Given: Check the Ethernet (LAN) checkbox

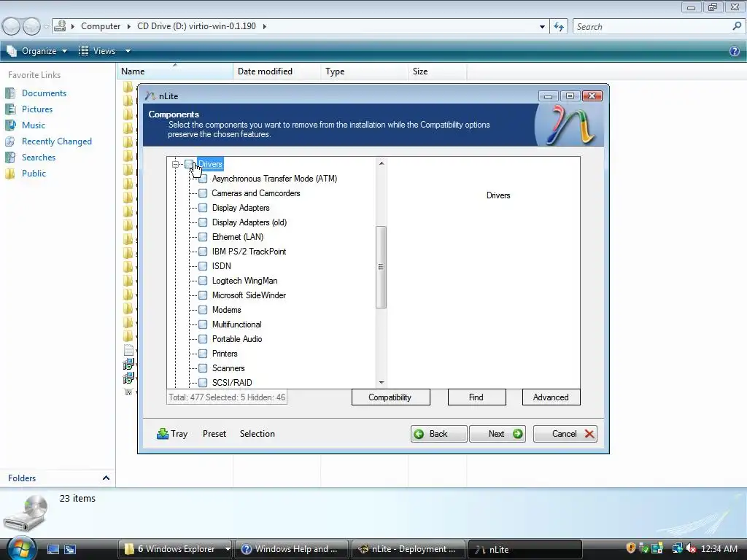Looking at the screenshot, I should click(x=203, y=237).
